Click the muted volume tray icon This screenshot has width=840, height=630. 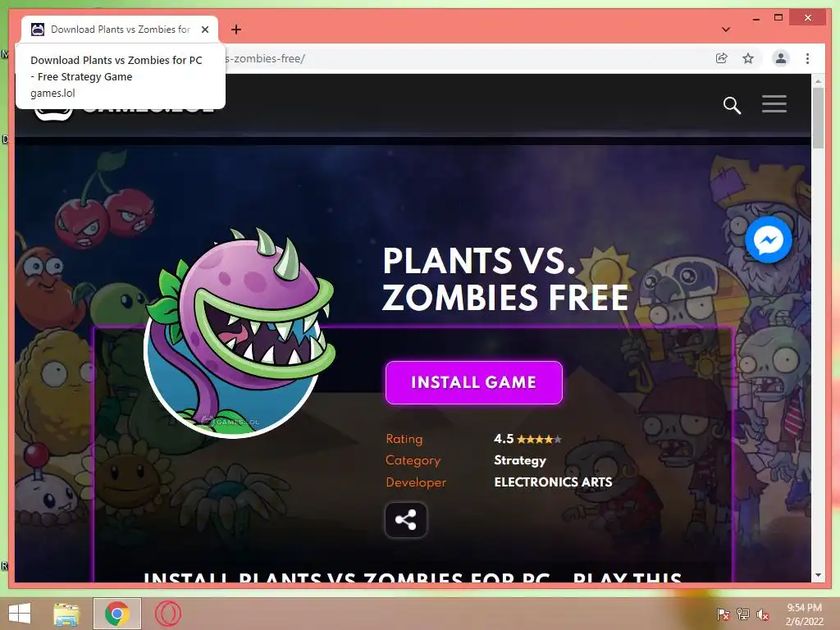coord(763,614)
